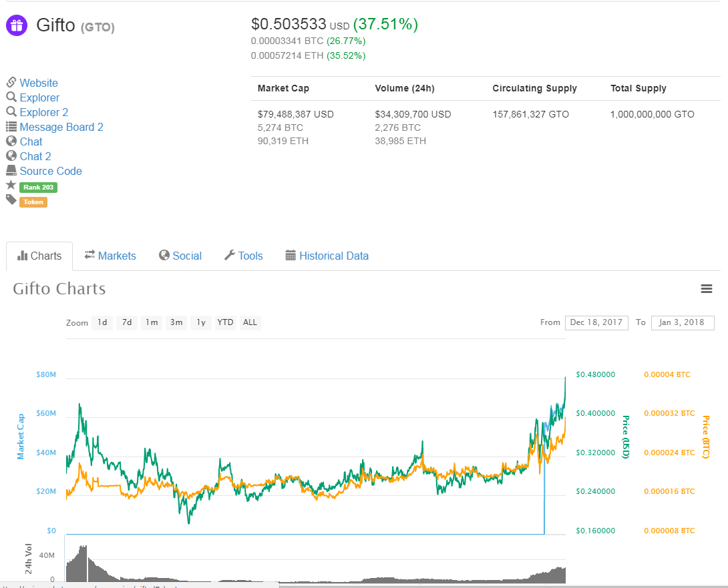
Task: Click the Volume (24h) column header
Action: (x=405, y=88)
